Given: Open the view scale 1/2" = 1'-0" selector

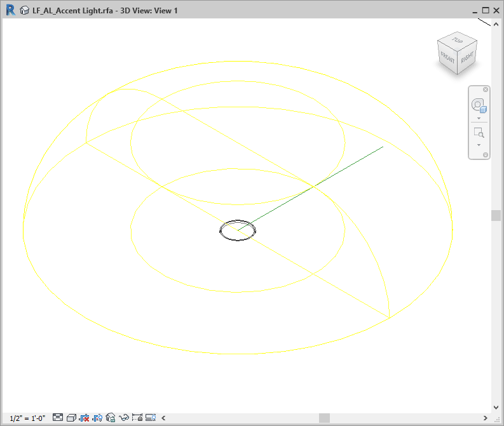Looking at the screenshot, I should tap(27, 418).
